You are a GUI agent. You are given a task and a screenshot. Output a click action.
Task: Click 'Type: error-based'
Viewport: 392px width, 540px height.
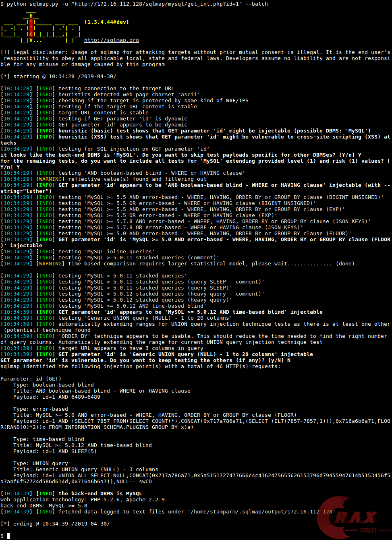(x=41, y=409)
